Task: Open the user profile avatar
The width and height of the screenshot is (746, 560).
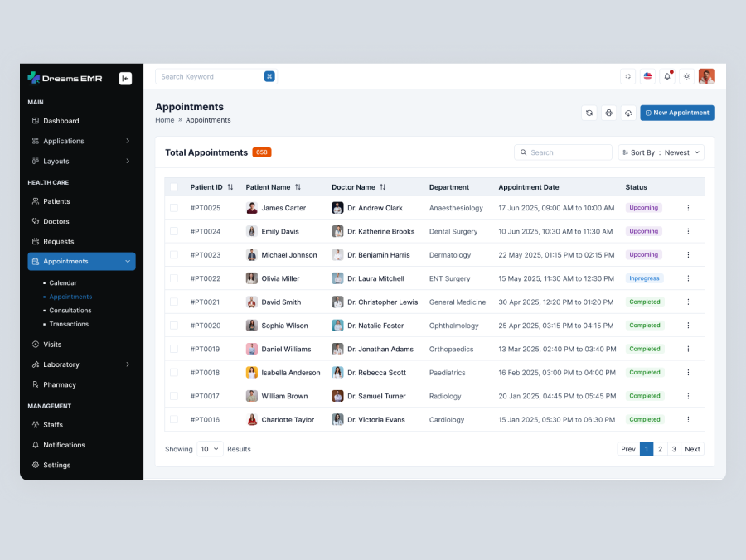Action: pyautogui.click(x=706, y=76)
